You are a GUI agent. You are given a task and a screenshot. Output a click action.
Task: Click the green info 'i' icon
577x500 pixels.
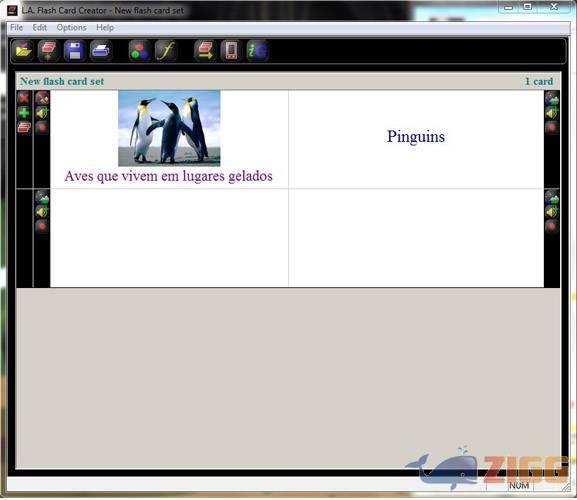coord(257,51)
